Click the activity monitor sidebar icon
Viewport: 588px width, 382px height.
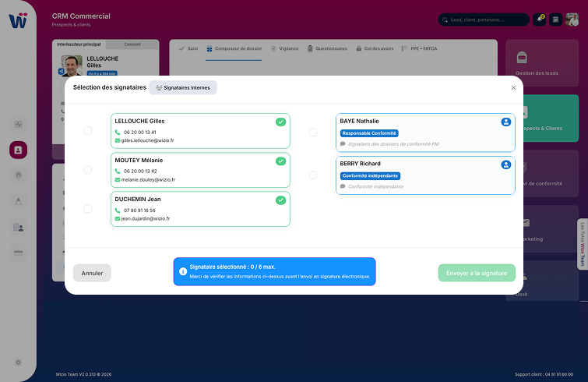[x=18, y=124]
